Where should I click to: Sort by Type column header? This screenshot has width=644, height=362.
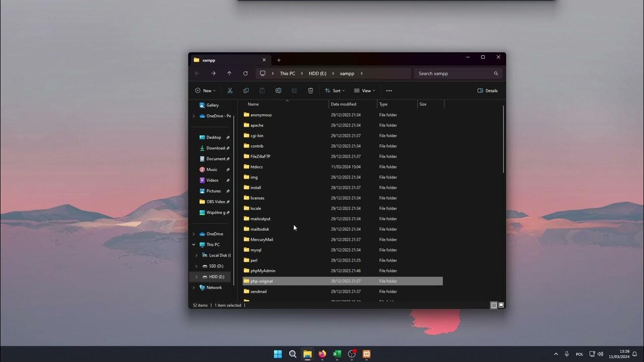pos(397,104)
